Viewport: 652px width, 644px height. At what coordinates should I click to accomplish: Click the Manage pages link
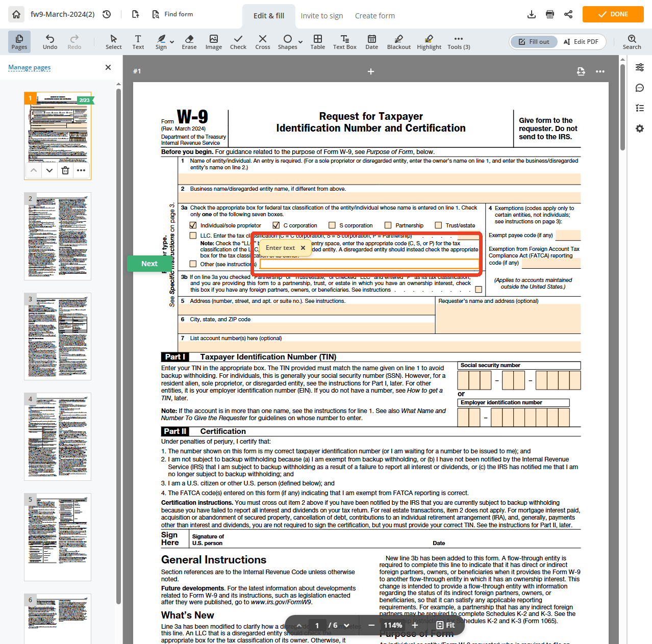30,67
